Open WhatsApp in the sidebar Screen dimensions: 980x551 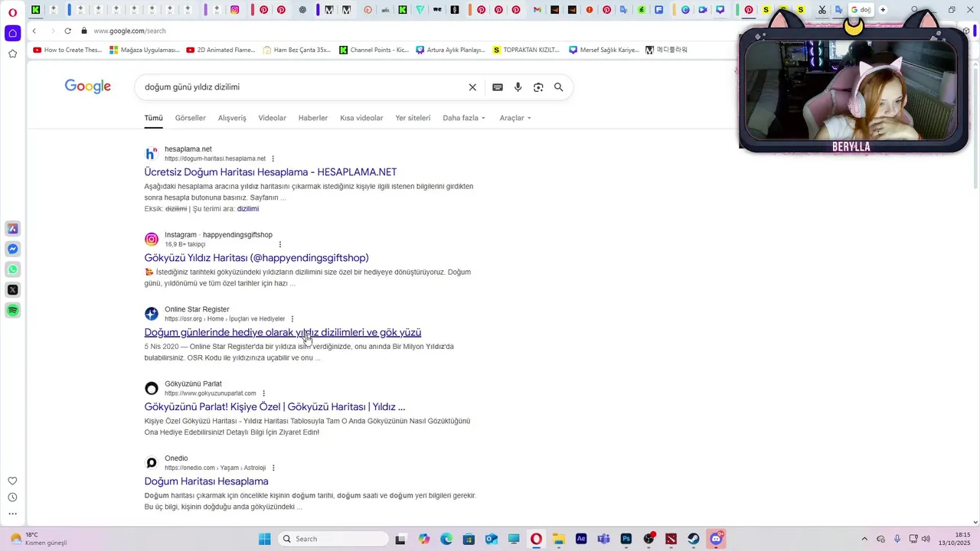12,269
